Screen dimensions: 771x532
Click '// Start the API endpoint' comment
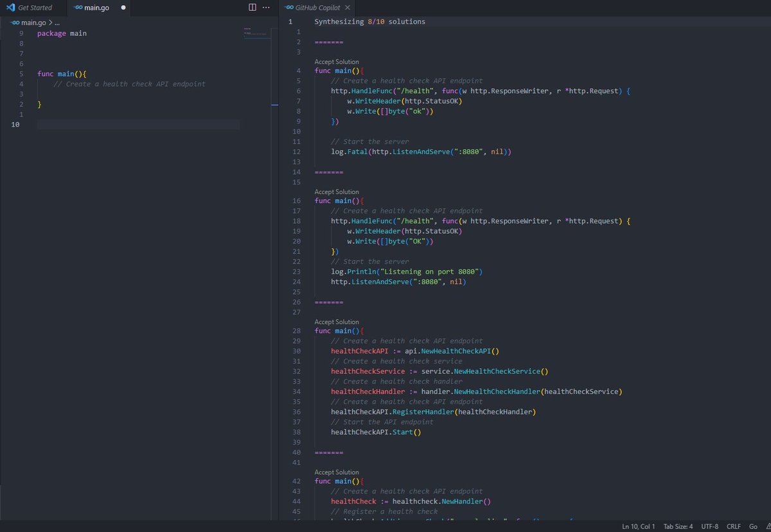pos(382,422)
